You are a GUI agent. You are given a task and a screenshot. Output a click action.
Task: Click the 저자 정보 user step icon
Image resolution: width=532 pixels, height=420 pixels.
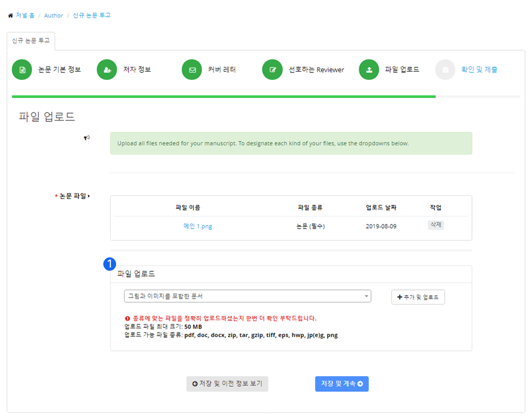pos(107,69)
